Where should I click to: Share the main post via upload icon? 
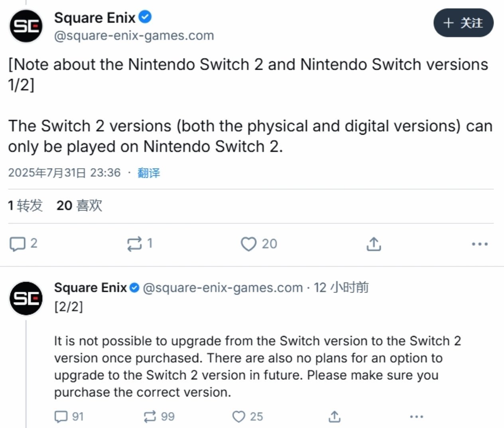(374, 244)
